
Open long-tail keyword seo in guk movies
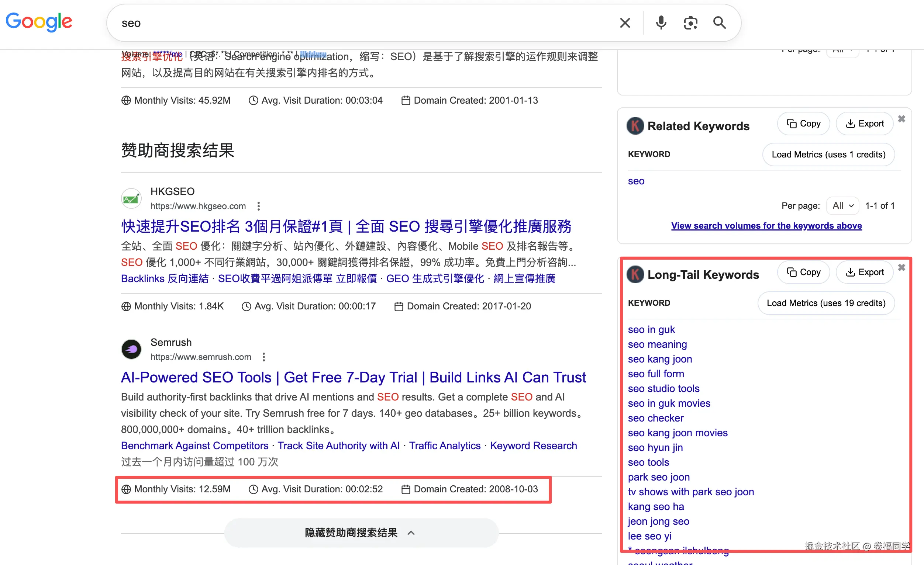669,403
